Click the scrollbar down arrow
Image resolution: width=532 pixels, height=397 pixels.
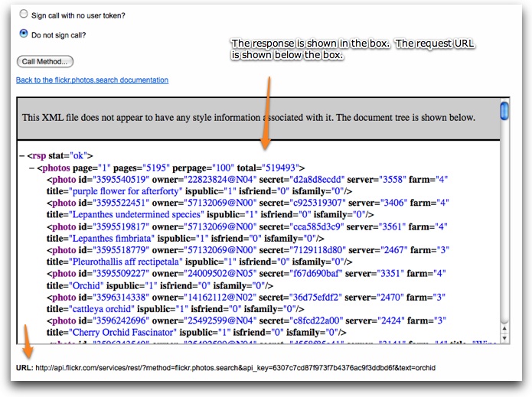[x=504, y=337]
